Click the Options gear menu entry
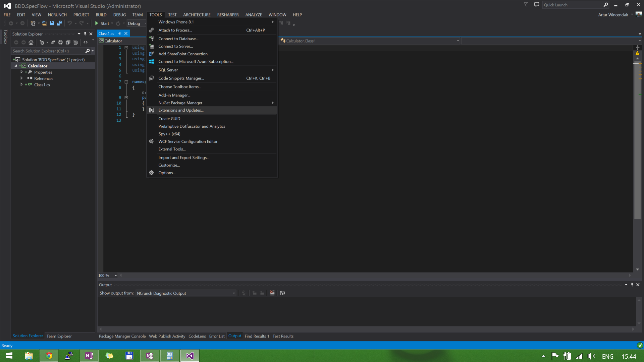The image size is (644, 362). tap(167, 173)
